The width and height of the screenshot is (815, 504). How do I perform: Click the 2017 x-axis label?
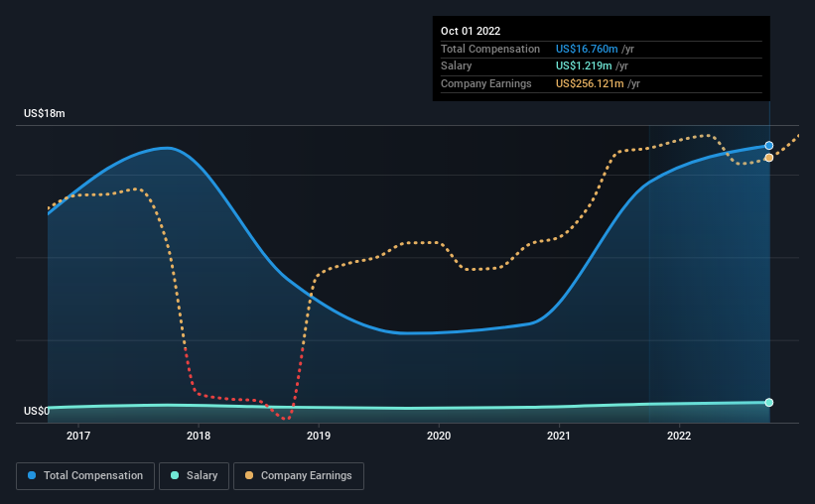(x=78, y=436)
